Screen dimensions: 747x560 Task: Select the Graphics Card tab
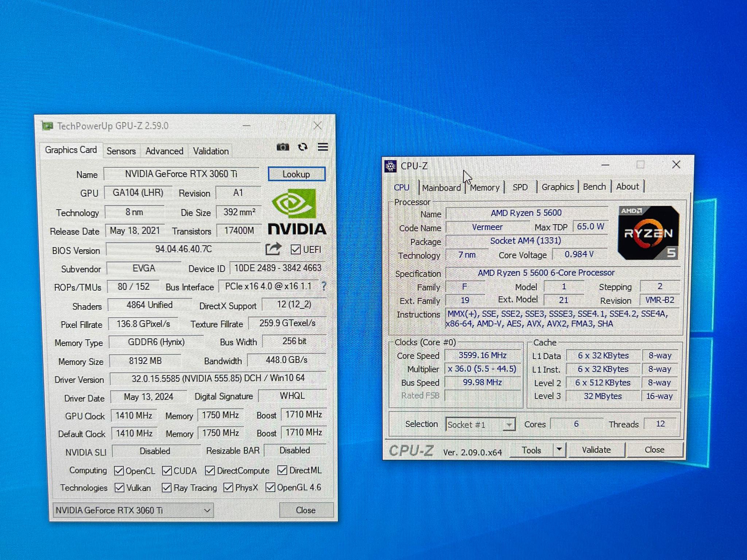(71, 150)
